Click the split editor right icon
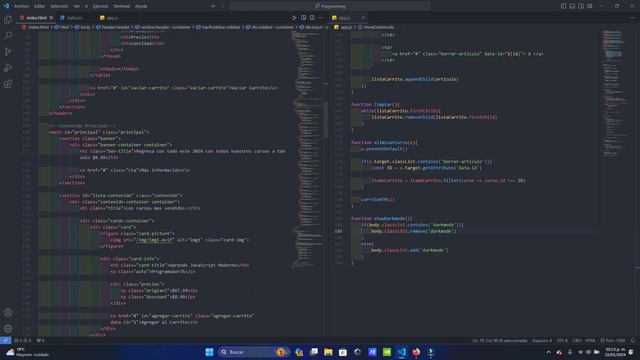The image size is (640, 360). (312, 18)
